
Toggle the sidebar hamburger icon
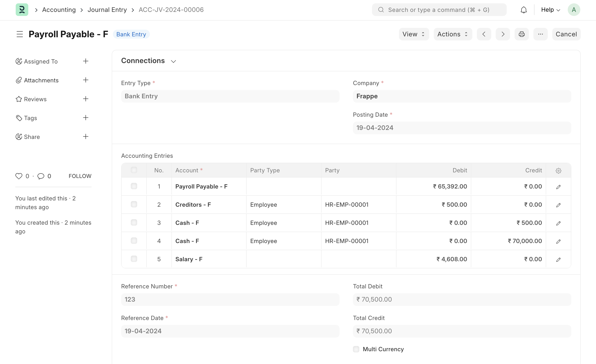pyautogui.click(x=20, y=34)
